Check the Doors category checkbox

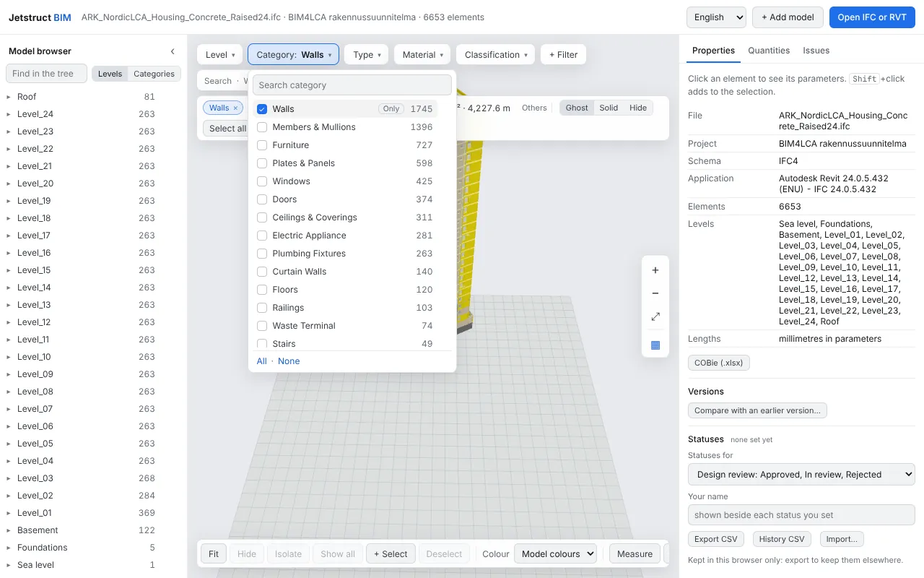(x=262, y=199)
